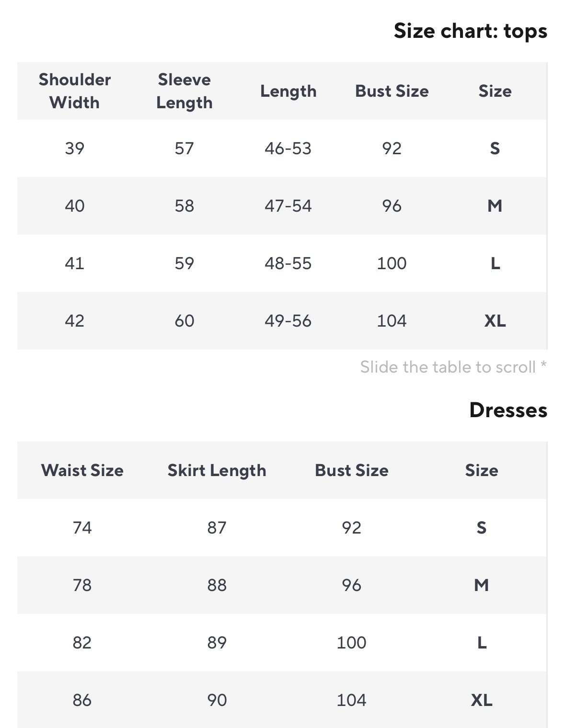This screenshot has height=728, width=565.
Task: Select waist size value 74
Action: point(82,528)
